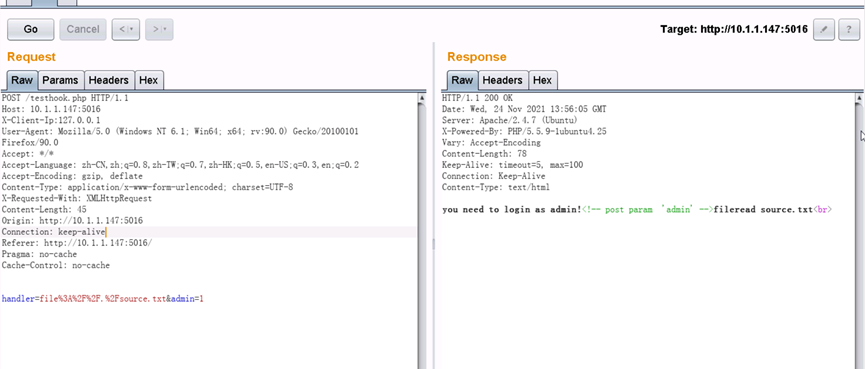Screen dimensions: 865x369
Task: Click the 'Cache-Control: no-cache' line
Action: [x=56, y=265]
